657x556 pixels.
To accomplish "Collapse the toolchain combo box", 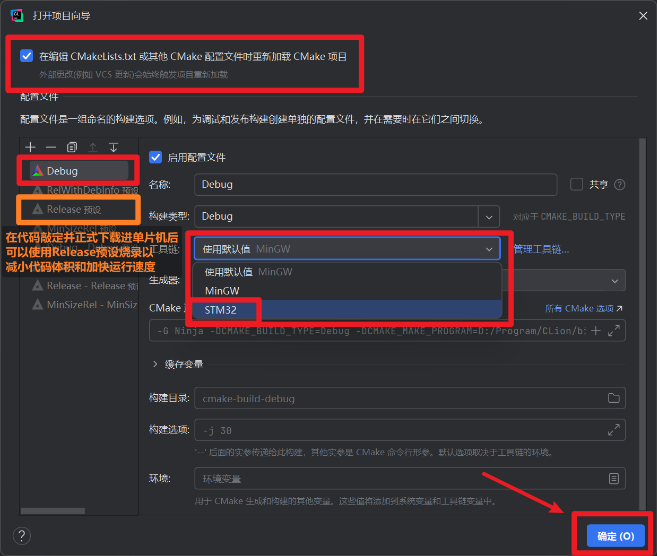I will 489,249.
